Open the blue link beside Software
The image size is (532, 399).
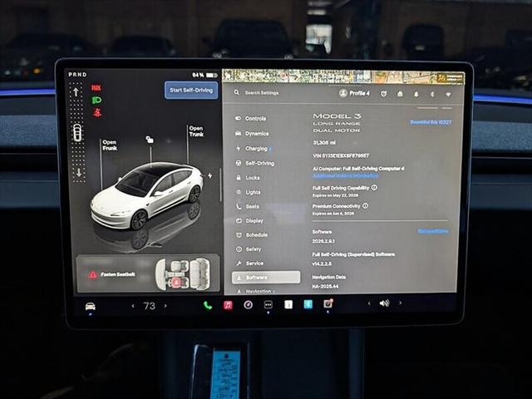432,231
